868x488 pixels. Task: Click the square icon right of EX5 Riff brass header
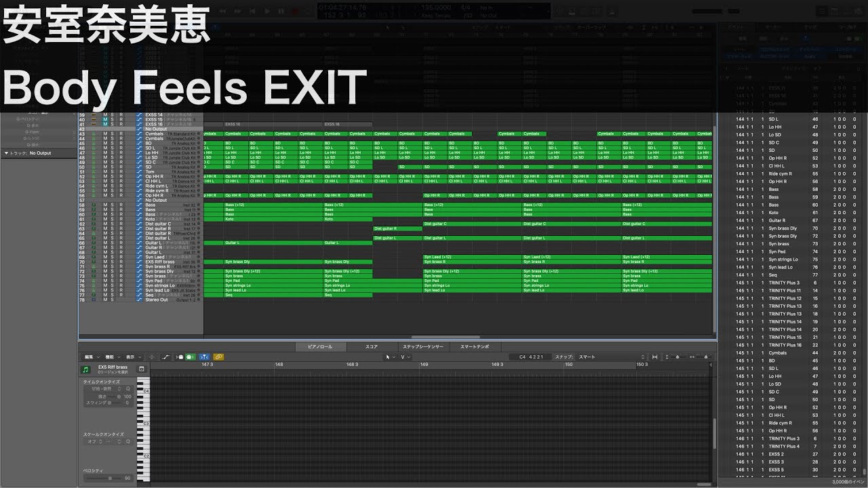click(142, 369)
